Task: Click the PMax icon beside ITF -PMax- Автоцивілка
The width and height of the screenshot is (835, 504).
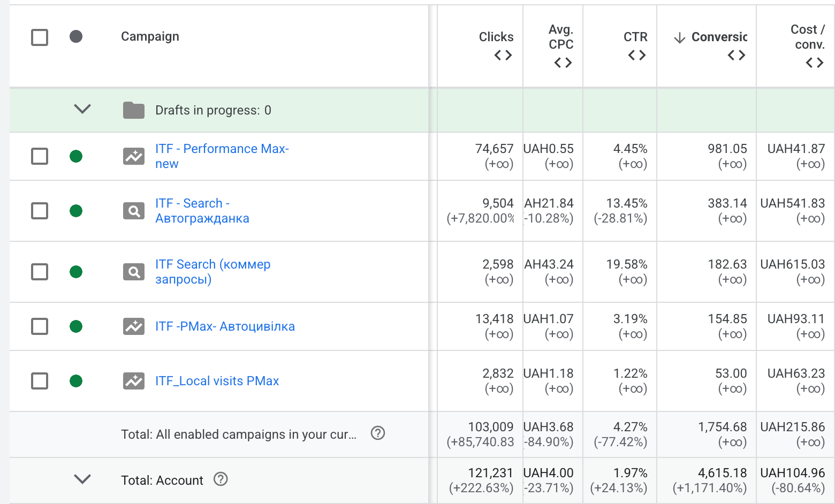Action: 134,326
